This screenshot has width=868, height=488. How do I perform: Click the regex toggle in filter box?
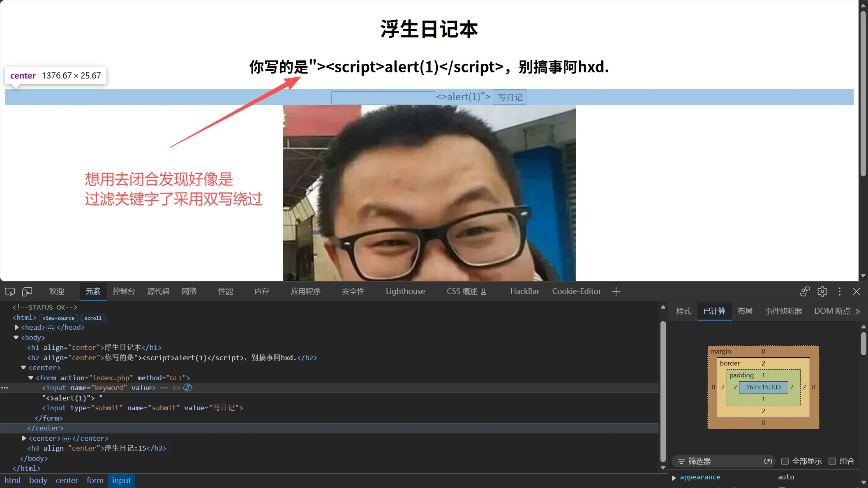[768, 461]
